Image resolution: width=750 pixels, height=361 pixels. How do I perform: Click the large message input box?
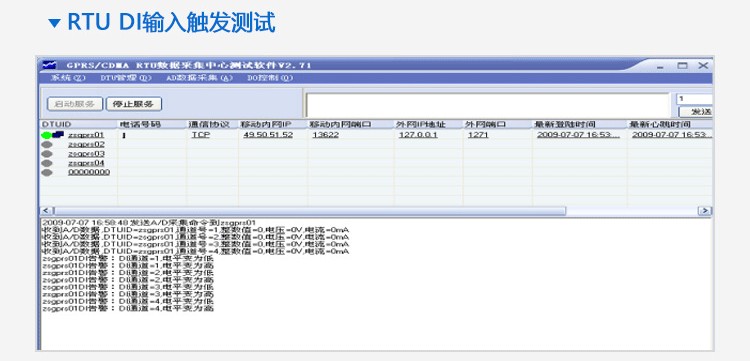pos(488,105)
